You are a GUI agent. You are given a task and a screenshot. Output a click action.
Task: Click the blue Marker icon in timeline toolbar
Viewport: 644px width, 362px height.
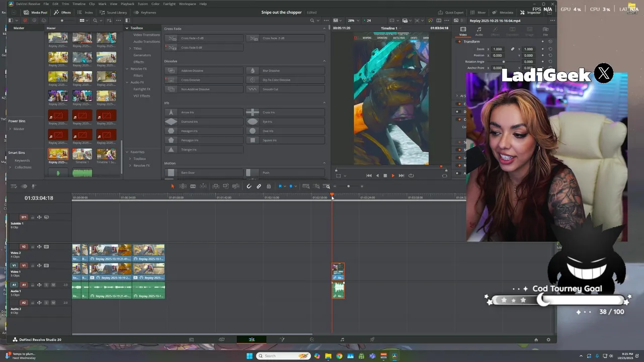[x=290, y=187]
